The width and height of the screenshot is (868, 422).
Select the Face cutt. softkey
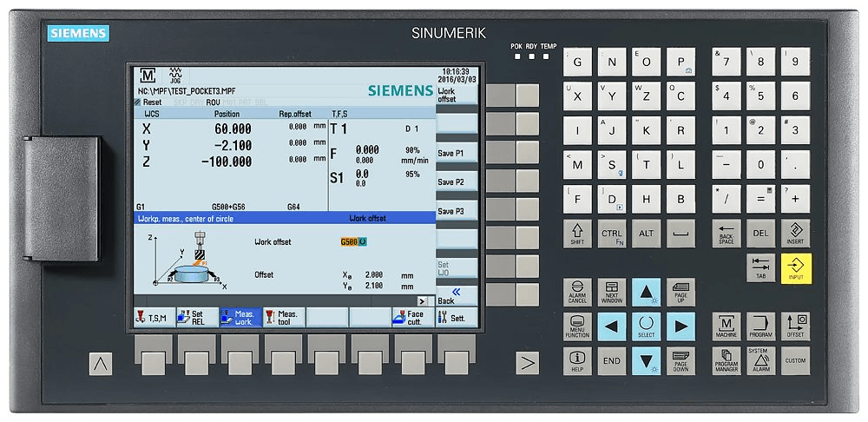coord(413,317)
